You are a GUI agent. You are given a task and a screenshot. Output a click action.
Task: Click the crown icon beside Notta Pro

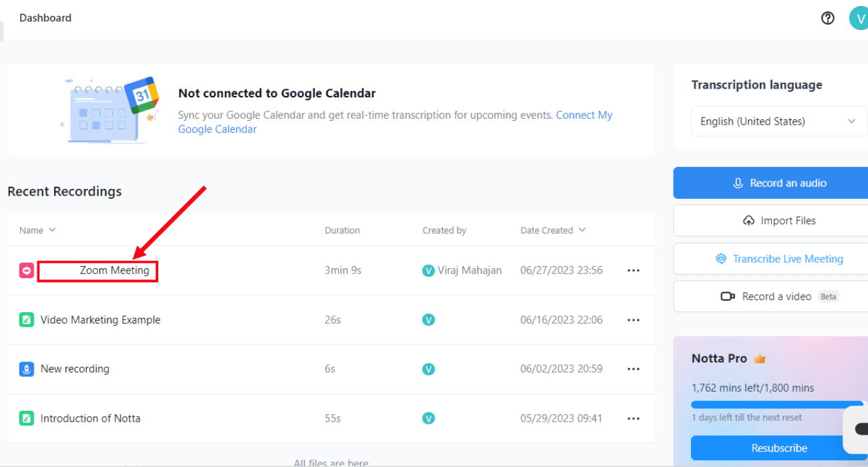[x=760, y=358]
